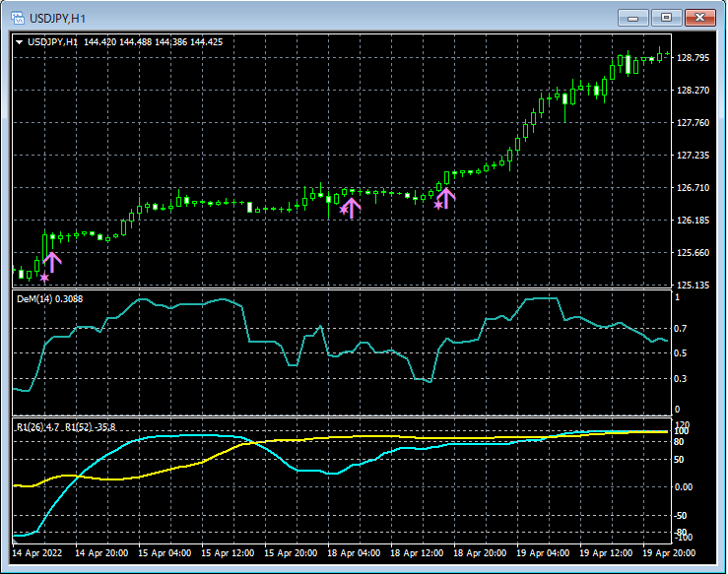Maximize the USDJPY,H1 chart window
The height and width of the screenshot is (574, 728).
point(666,18)
